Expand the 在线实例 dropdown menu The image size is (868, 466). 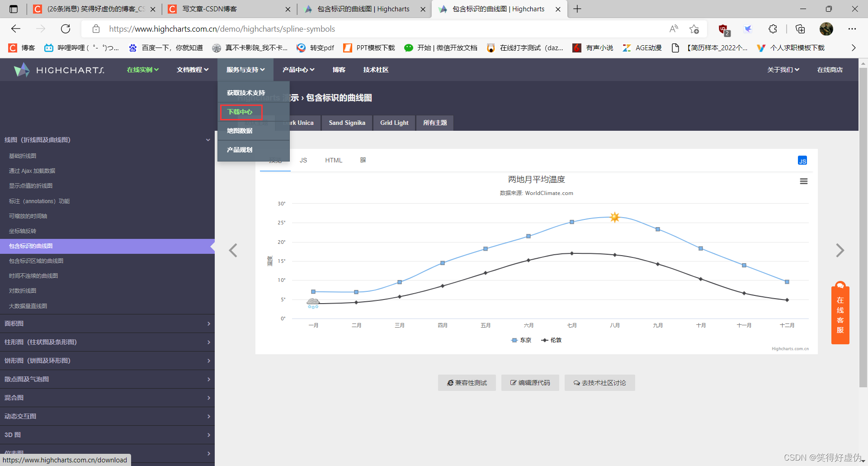142,70
